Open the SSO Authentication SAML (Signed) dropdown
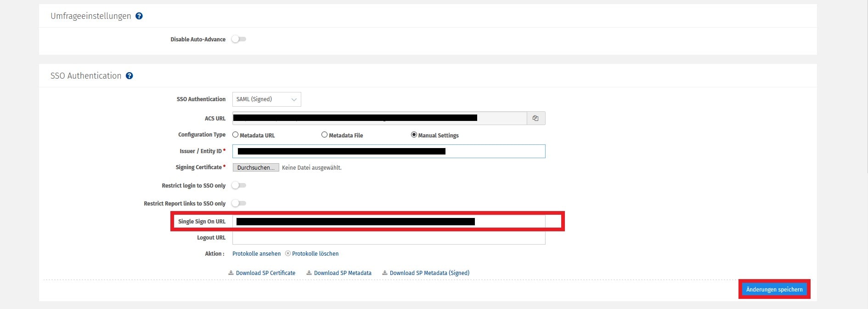Image resolution: width=868 pixels, height=309 pixels. tap(267, 99)
